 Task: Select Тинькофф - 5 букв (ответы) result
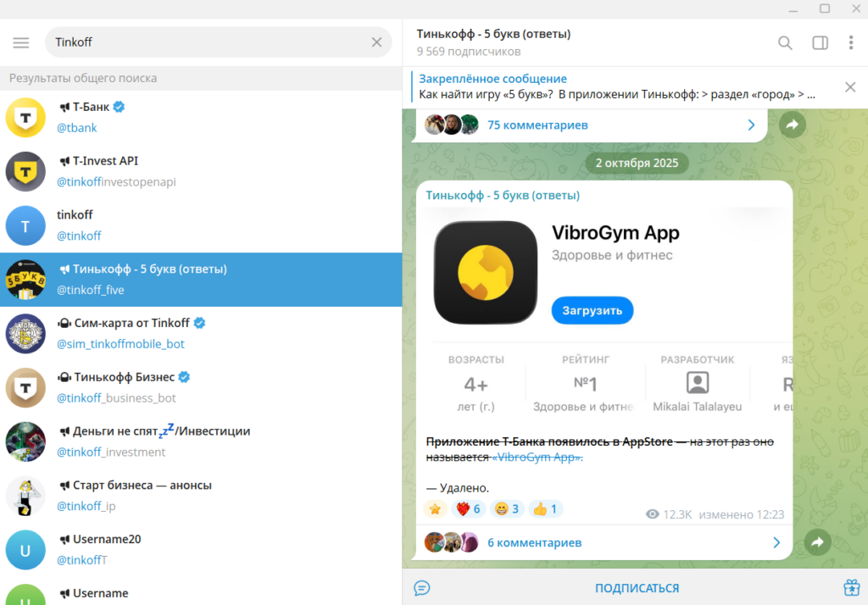click(201, 280)
